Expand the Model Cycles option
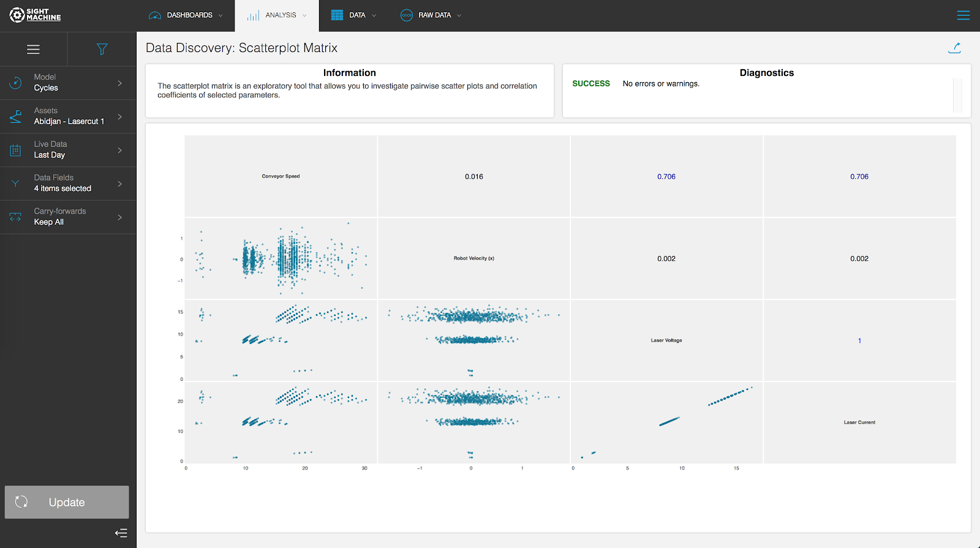Image resolution: width=980 pixels, height=548 pixels. (68, 83)
